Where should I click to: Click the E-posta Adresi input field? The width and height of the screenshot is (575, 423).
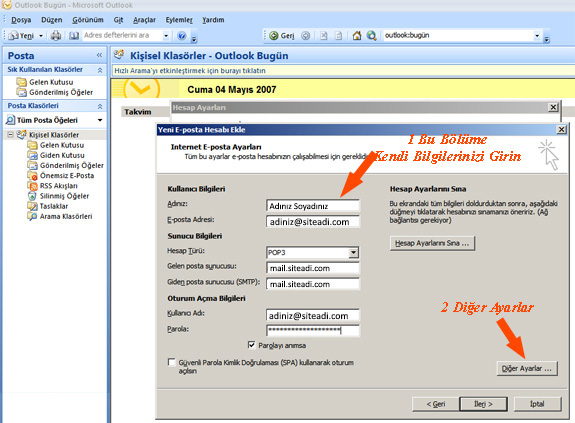pos(313,221)
